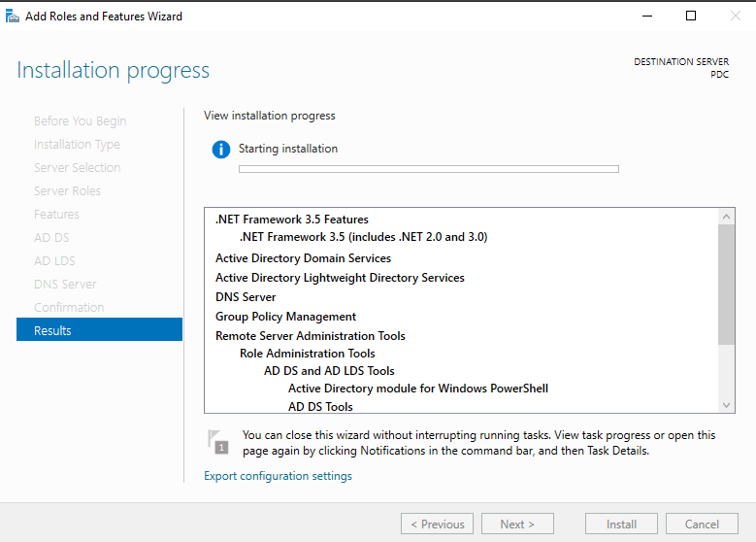Select Active Directory Lightweight Directory Services entry
The width and height of the screenshot is (756, 542).
coord(340,278)
